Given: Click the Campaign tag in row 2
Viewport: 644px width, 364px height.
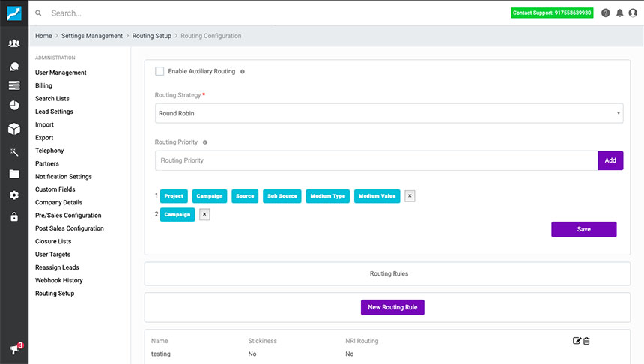Looking at the screenshot, I should 177,214.
